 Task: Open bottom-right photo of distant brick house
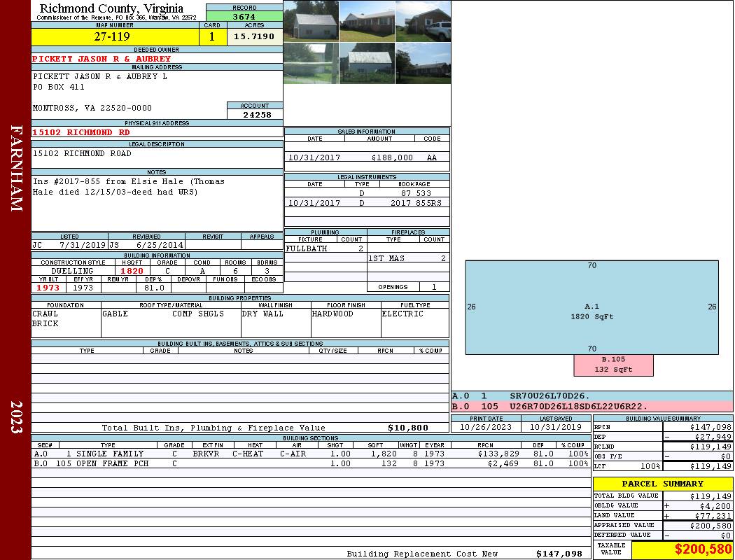[x=423, y=64]
